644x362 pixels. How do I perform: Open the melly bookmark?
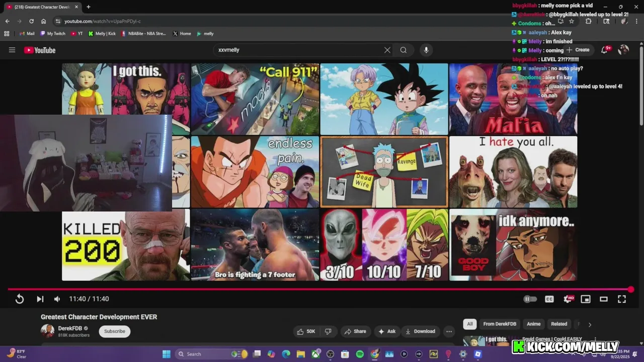(205, 34)
